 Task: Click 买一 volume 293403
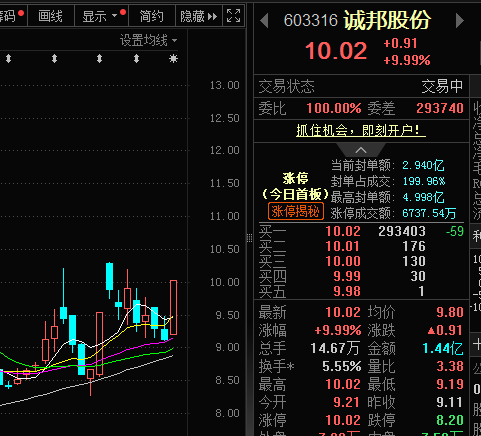[x=402, y=231]
